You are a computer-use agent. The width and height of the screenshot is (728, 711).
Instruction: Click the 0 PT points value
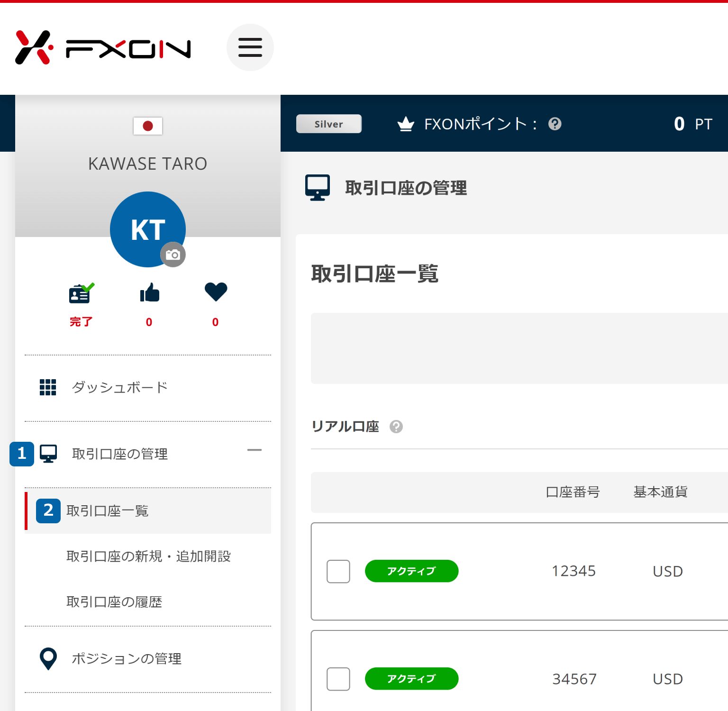click(693, 124)
